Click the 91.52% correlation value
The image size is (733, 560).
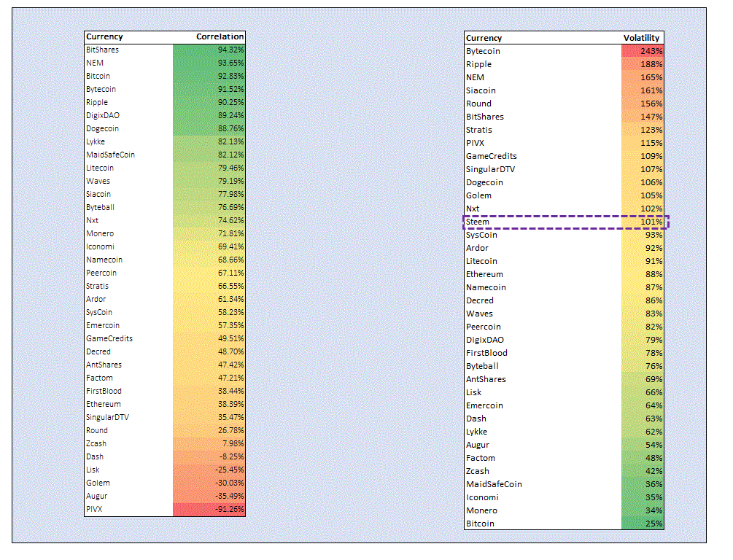click(x=230, y=89)
